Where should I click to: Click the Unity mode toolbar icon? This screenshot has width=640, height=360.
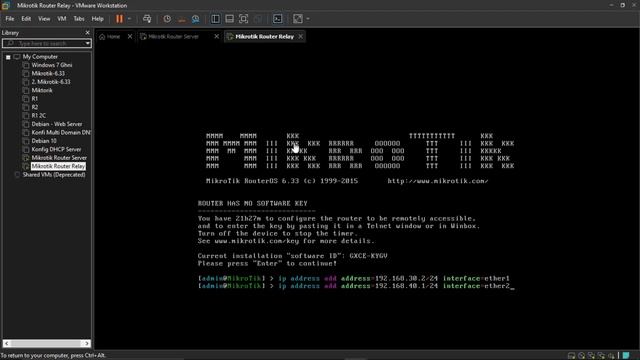click(258, 19)
